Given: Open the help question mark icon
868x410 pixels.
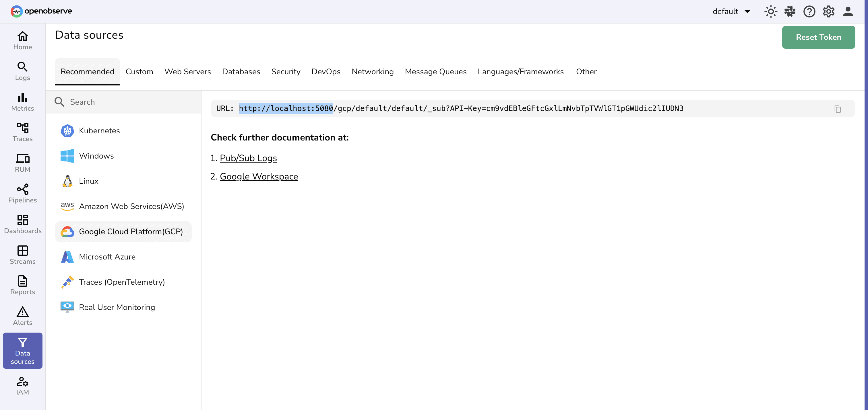Looking at the screenshot, I should pos(809,11).
